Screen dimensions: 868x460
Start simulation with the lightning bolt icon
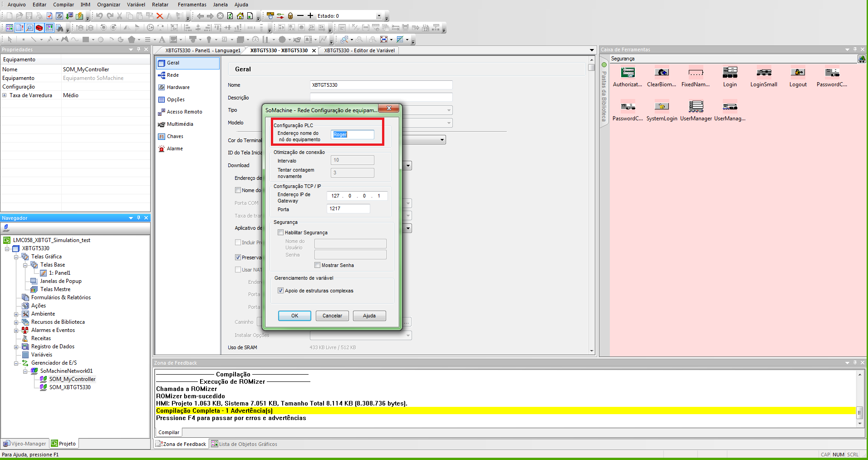pyautogui.click(x=80, y=16)
